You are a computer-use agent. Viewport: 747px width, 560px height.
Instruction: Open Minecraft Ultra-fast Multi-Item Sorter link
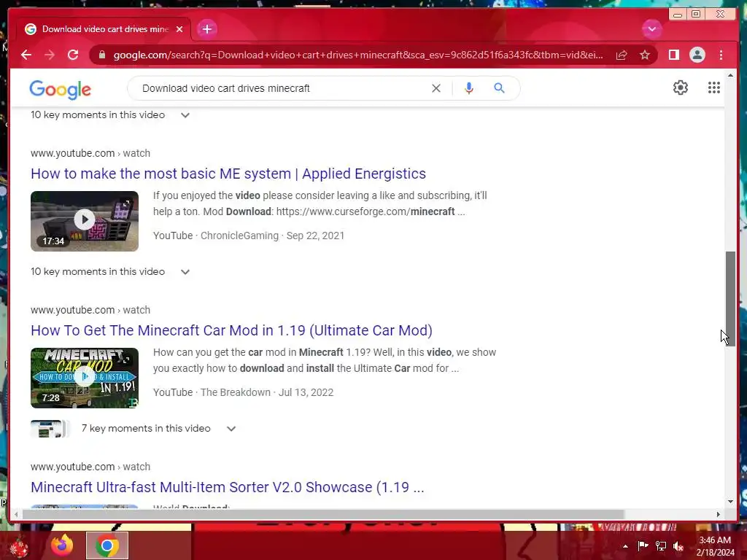pyautogui.click(x=228, y=487)
